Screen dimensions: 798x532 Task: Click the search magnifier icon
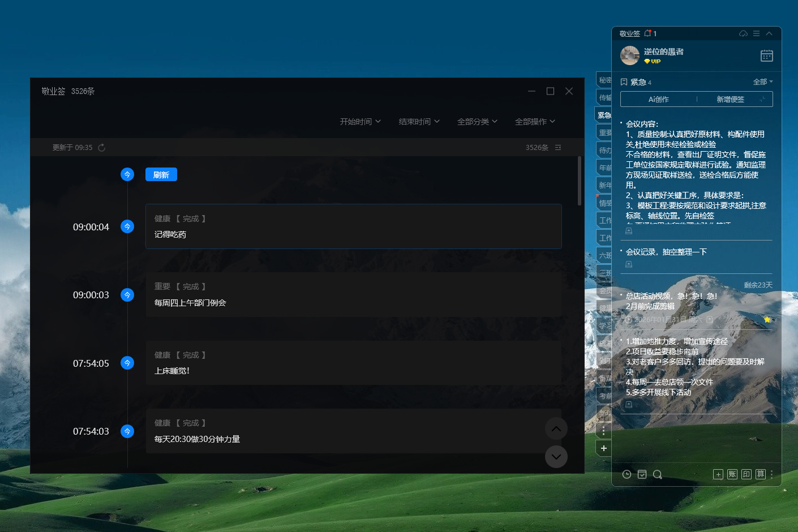(657, 474)
